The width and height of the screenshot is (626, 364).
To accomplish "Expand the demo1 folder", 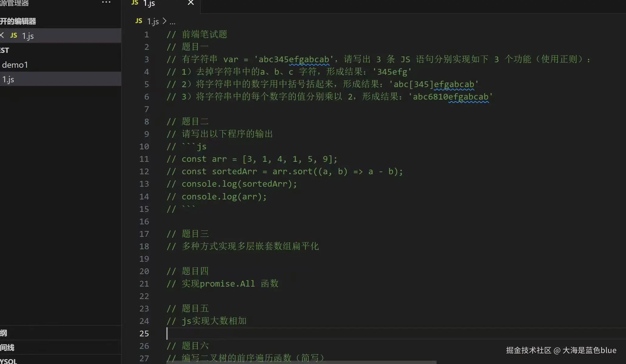I will pos(15,65).
